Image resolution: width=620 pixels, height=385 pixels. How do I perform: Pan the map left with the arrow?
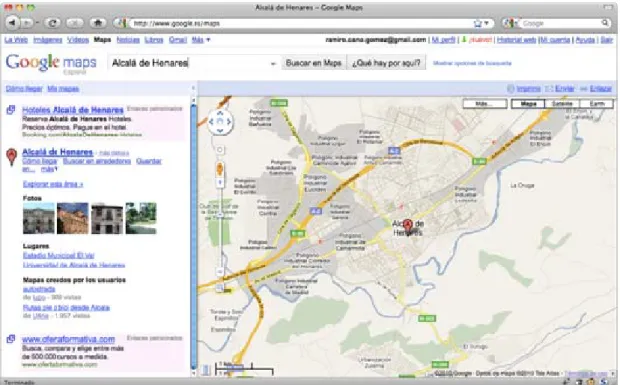click(211, 122)
